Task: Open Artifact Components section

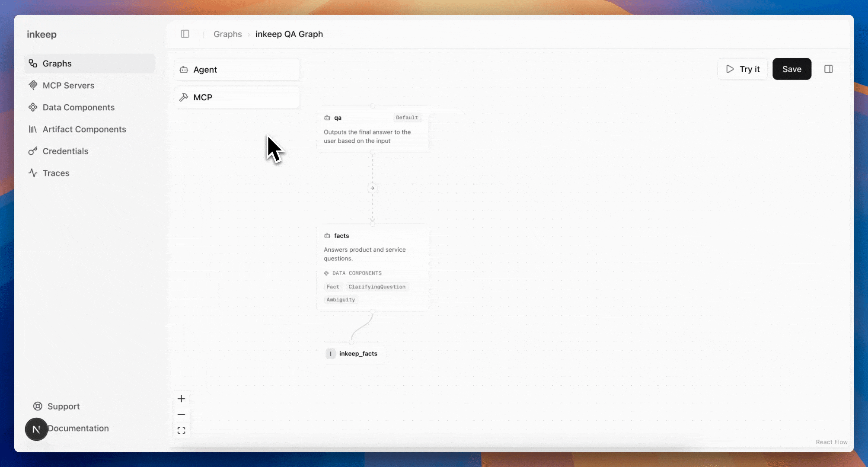Action: pyautogui.click(x=84, y=129)
